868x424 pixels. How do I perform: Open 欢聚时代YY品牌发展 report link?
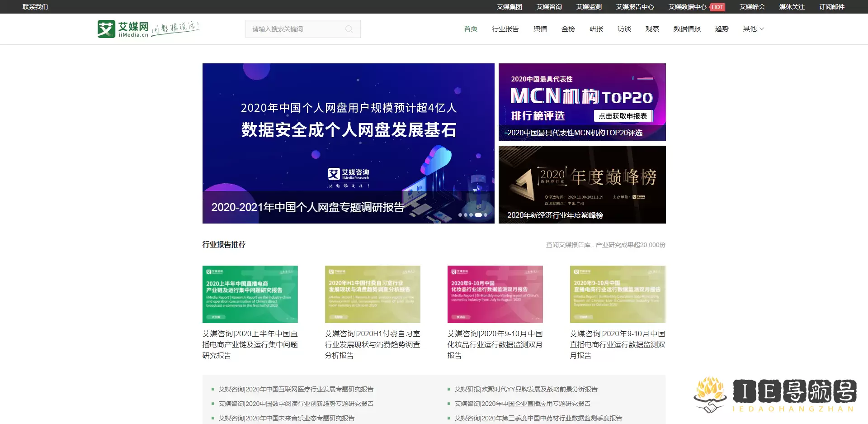click(x=526, y=389)
